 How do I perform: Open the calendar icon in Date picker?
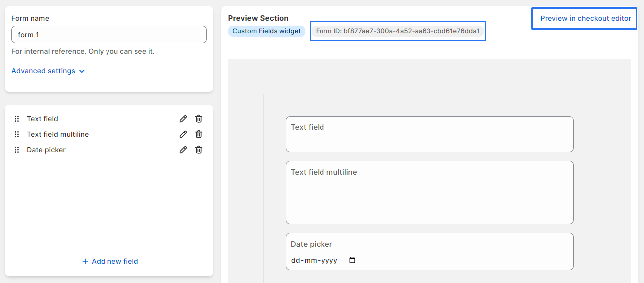(352, 260)
